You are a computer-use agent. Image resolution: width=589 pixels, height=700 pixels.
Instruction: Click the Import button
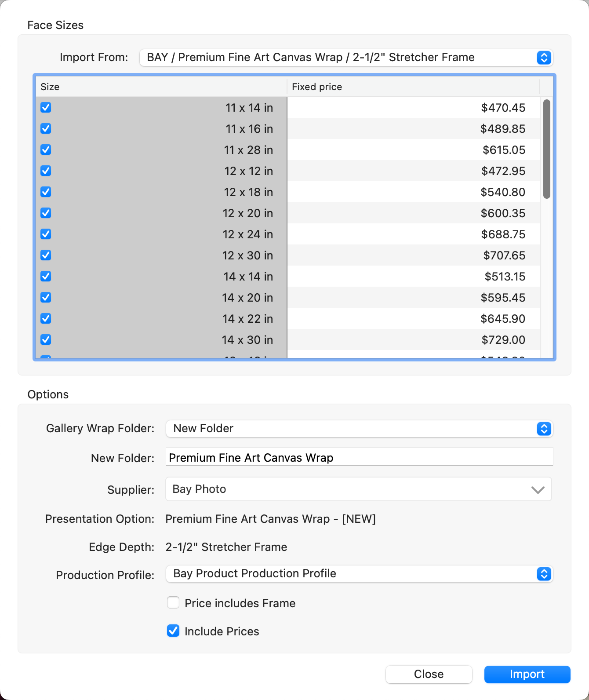click(x=527, y=674)
